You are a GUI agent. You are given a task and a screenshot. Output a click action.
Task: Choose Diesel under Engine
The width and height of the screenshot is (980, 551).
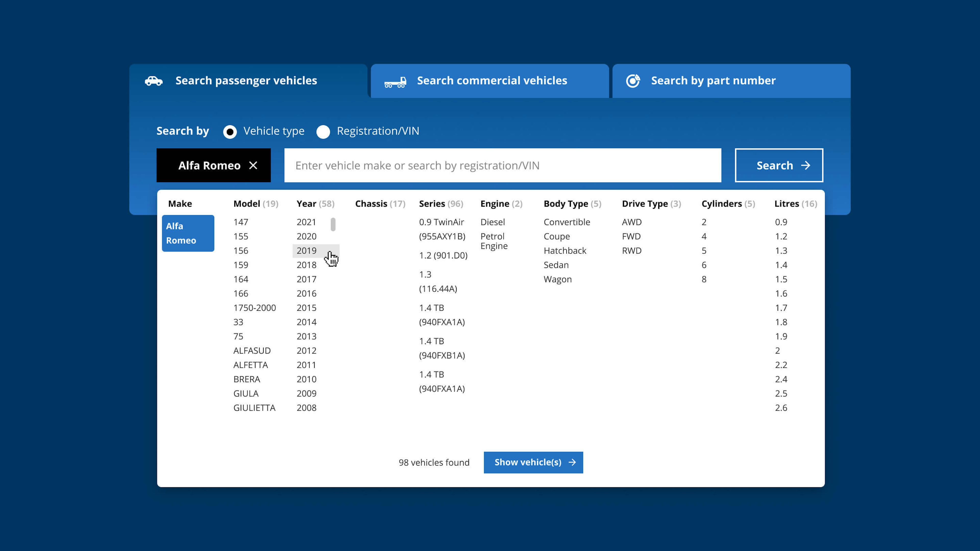(492, 222)
